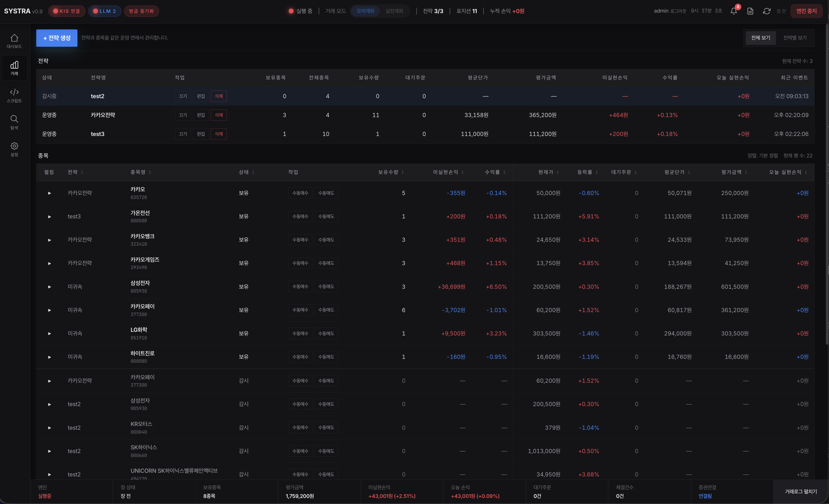Turn off the test2 strategy with 끄기
Image resolution: width=829 pixels, height=504 pixels.
(x=183, y=96)
